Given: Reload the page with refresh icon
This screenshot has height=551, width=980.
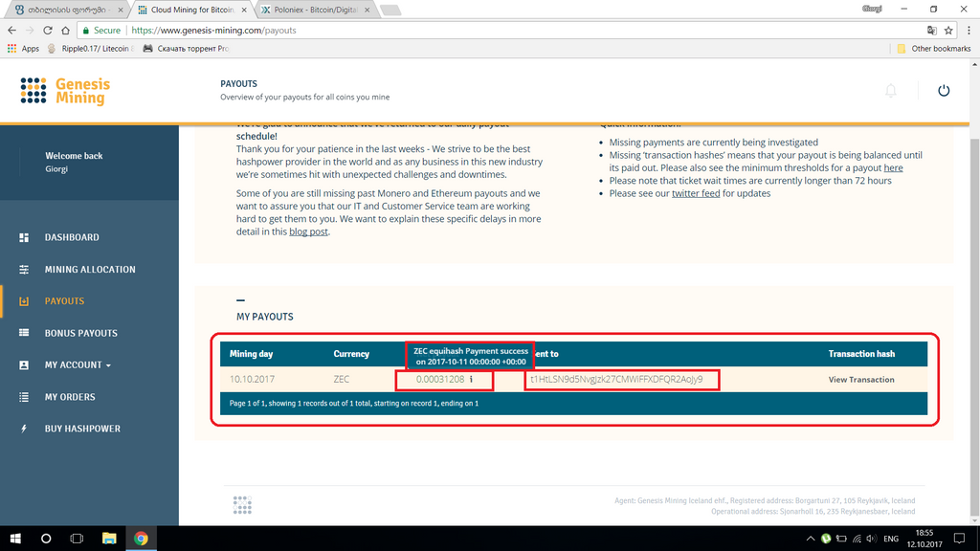Looking at the screenshot, I should tap(48, 30).
